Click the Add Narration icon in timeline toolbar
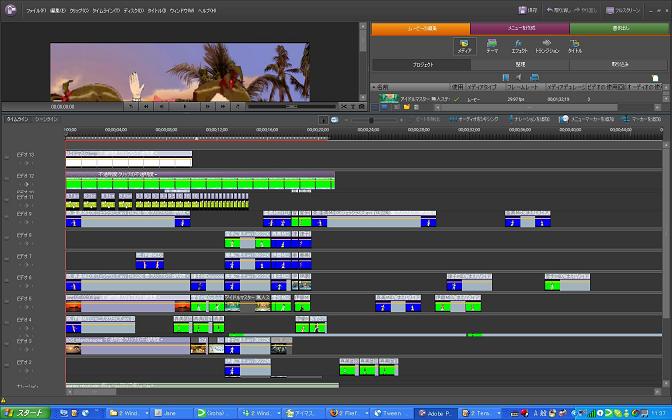 tap(511, 119)
